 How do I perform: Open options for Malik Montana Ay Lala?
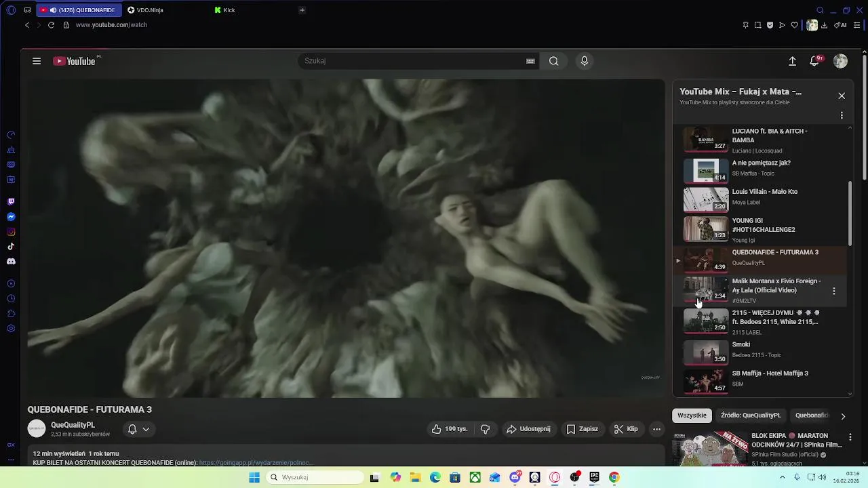[x=834, y=291]
